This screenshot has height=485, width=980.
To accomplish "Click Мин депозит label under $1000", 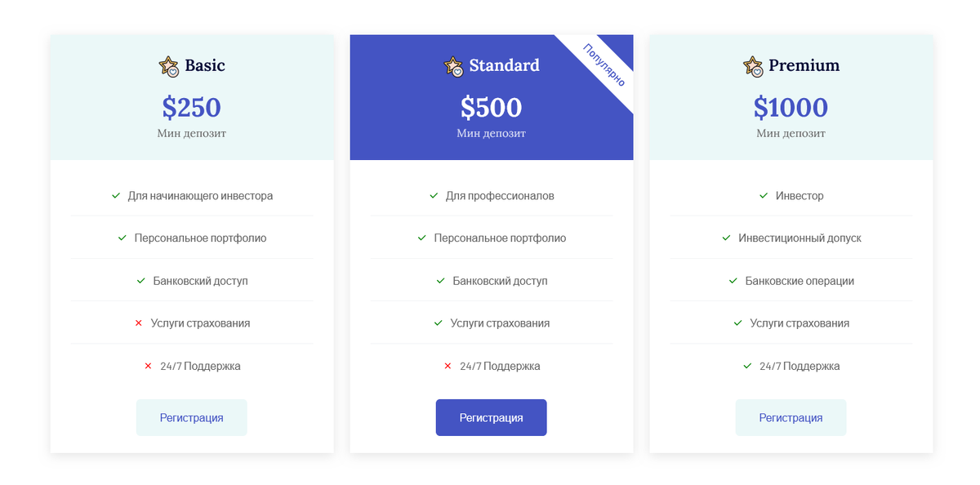I will pyautogui.click(x=791, y=132).
